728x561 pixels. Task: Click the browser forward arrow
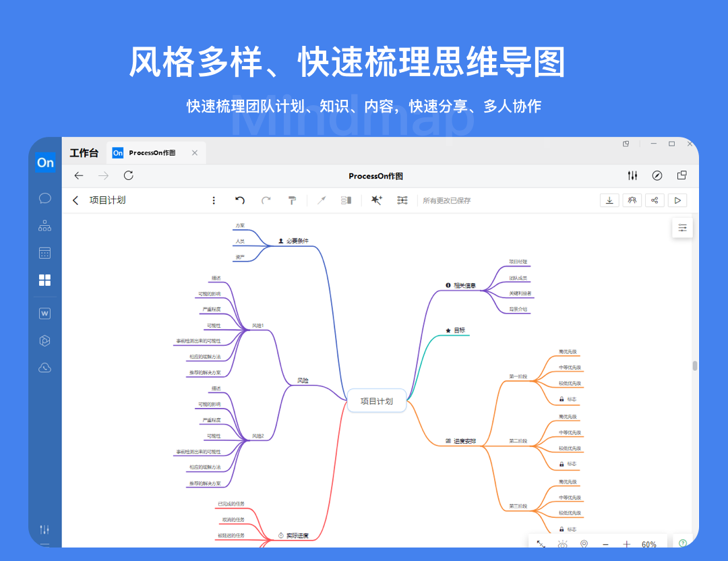pos(104,175)
